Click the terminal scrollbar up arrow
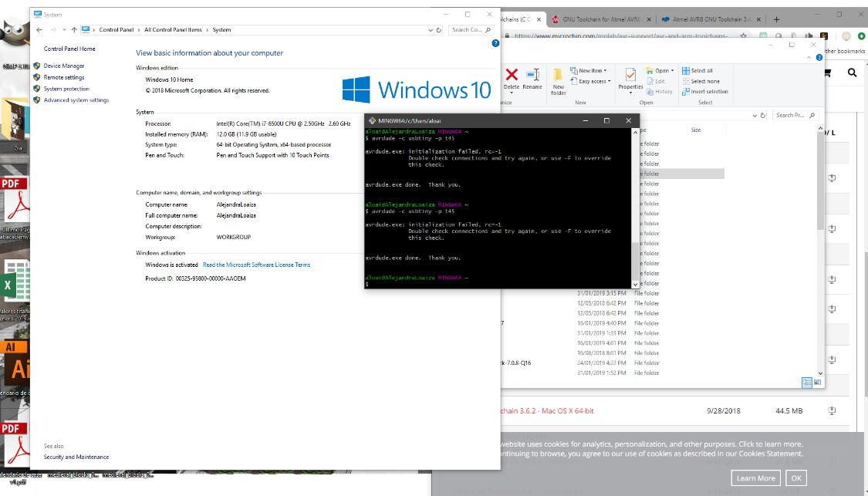This screenshot has height=496, width=868. click(x=635, y=133)
